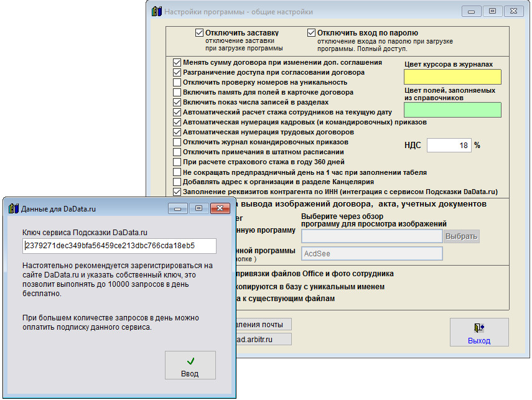The height and width of the screenshot is (400, 532).
Task: Click the green checkmark icon on the Ввод button
Action: point(190,361)
